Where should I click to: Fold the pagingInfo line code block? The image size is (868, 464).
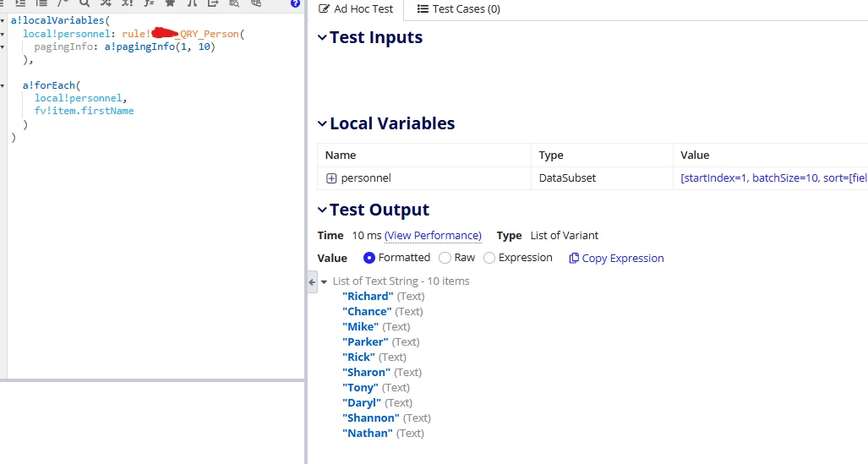3,47
